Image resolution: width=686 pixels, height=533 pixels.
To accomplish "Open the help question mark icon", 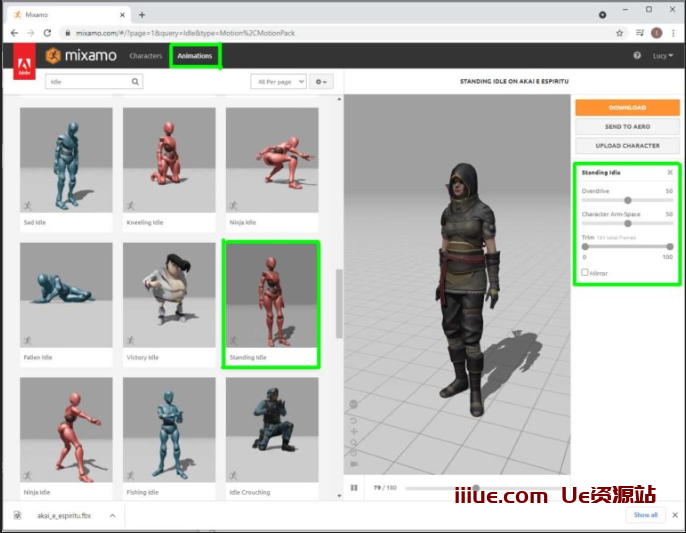I will click(637, 56).
